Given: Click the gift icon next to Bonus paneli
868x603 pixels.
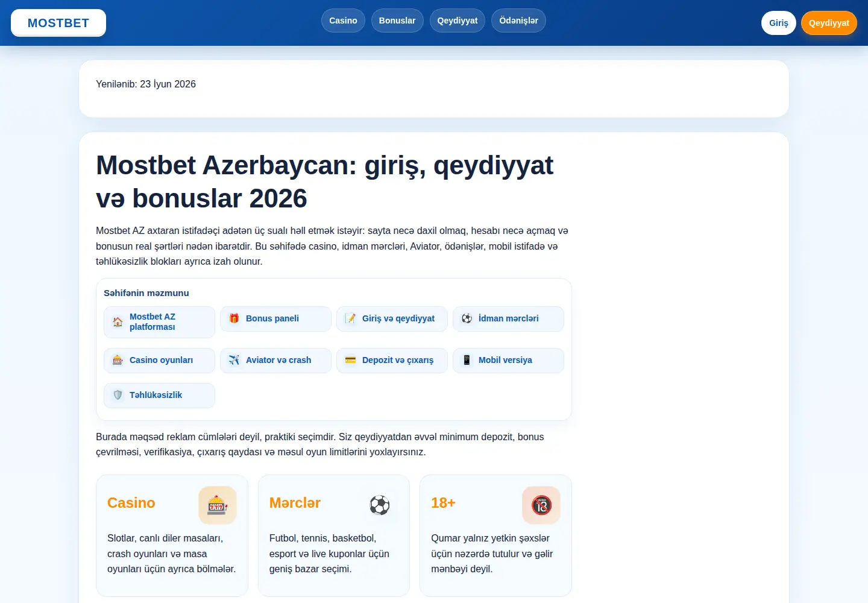Looking at the screenshot, I should click(234, 318).
